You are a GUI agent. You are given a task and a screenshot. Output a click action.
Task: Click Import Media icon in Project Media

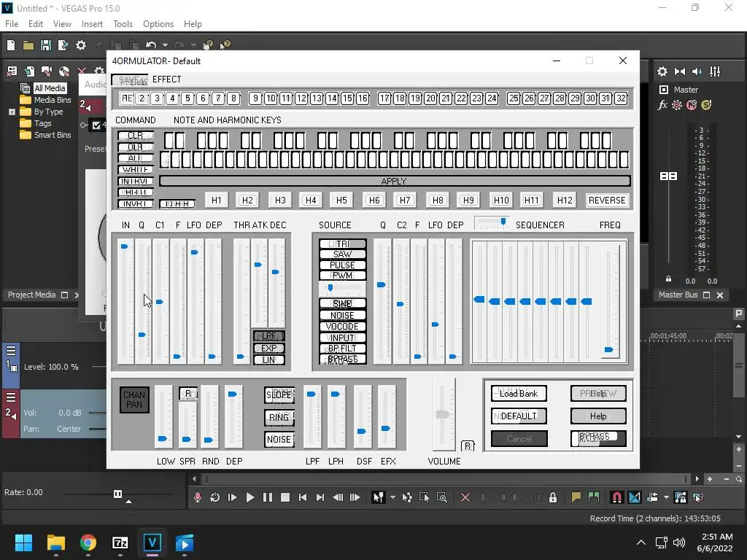[x=29, y=71]
